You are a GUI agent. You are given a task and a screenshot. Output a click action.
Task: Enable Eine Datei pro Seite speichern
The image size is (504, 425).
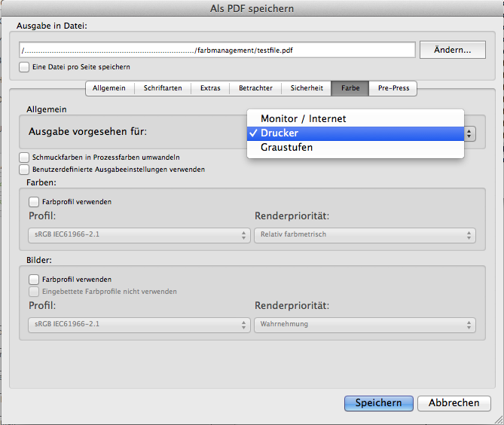(x=25, y=67)
